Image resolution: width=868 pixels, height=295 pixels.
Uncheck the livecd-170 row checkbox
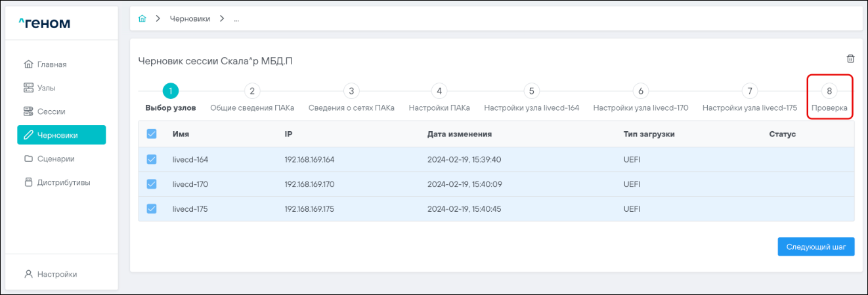pyautogui.click(x=152, y=184)
